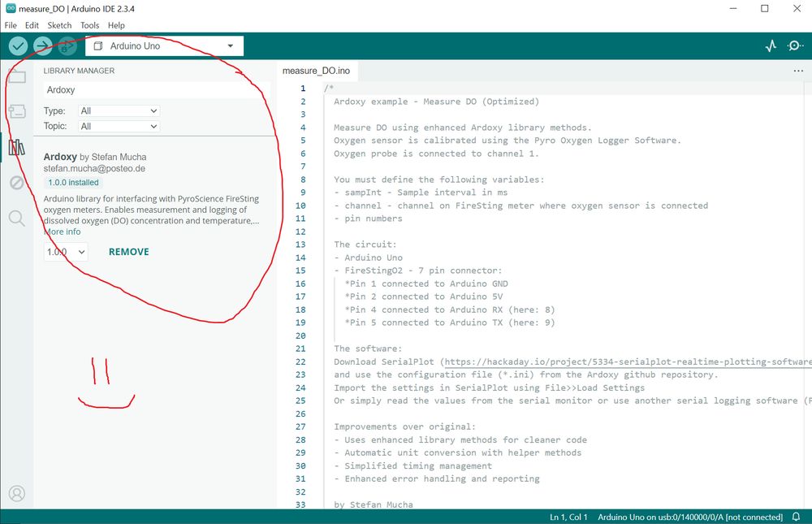The width and height of the screenshot is (812, 524).
Task: Click the REMOVE library button
Action: 129,252
